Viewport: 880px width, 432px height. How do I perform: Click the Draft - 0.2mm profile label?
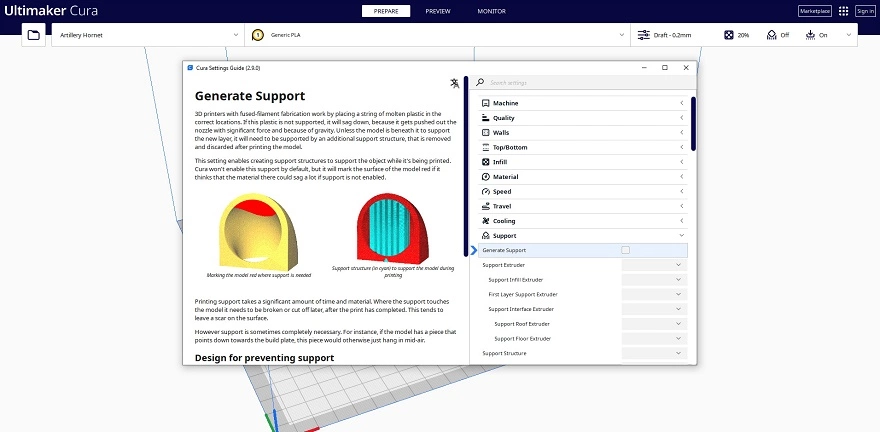672,35
